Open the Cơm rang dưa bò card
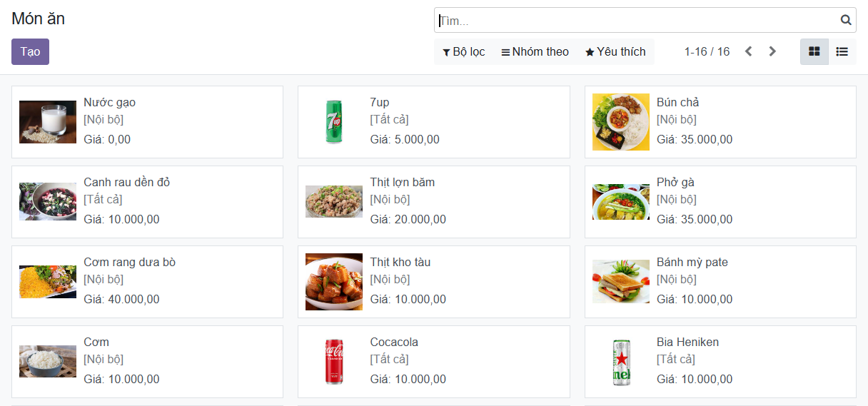 click(x=147, y=281)
